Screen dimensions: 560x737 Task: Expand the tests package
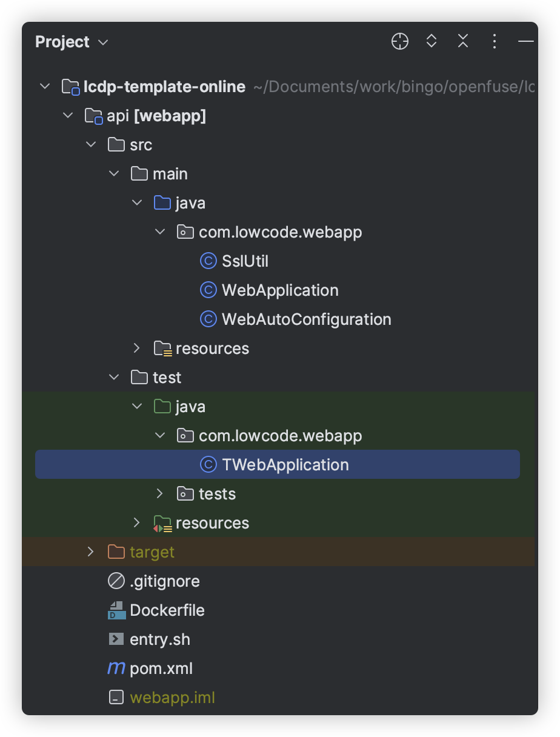160,494
